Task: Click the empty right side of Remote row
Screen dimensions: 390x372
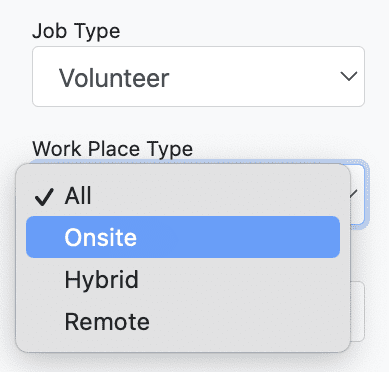Action: pyautogui.click(x=245, y=321)
